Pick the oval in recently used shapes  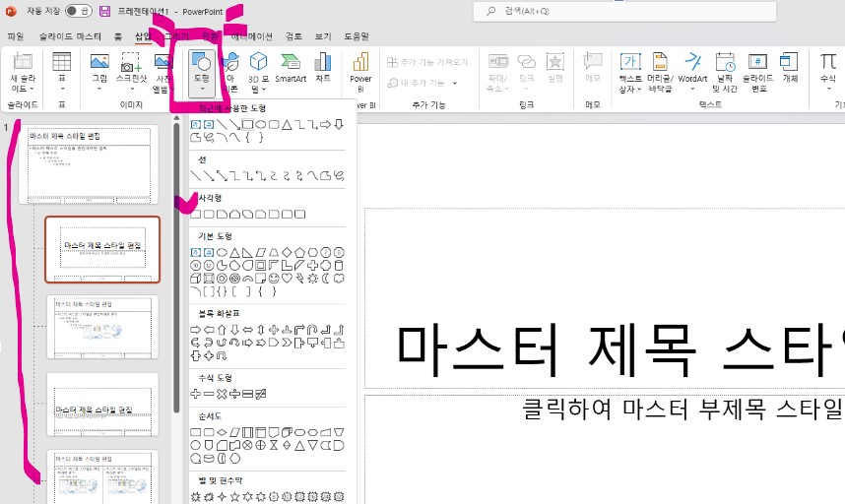tap(260, 124)
